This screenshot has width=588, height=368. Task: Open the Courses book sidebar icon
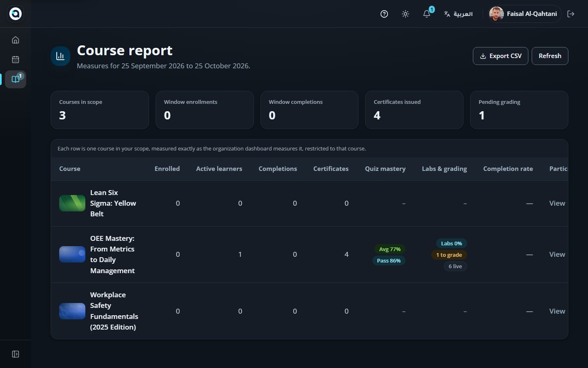[16, 79]
